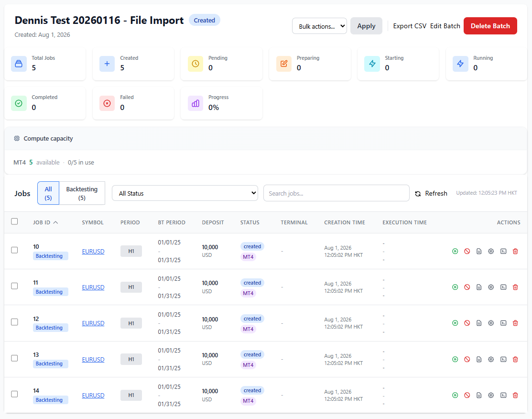Open the terminal console icon for job 13
Image resolution: width=532 pixels, height=419 pixels.
click(503, 359)
